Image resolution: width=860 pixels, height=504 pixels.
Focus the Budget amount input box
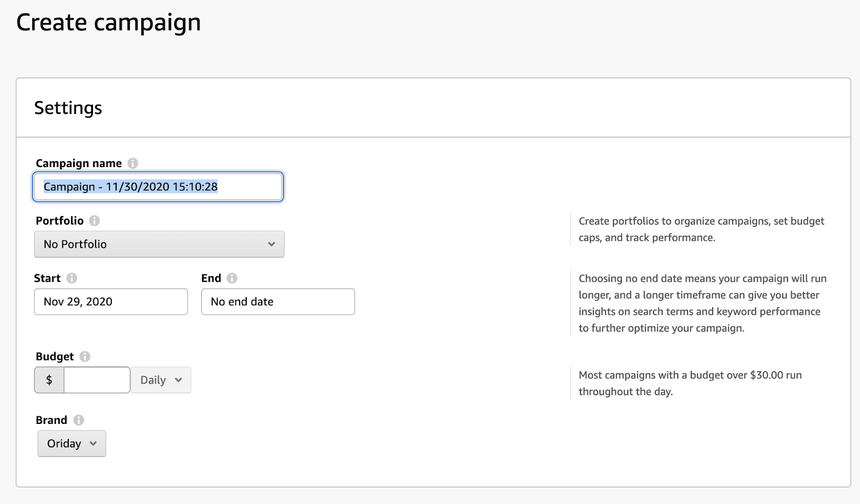point(97,380)
